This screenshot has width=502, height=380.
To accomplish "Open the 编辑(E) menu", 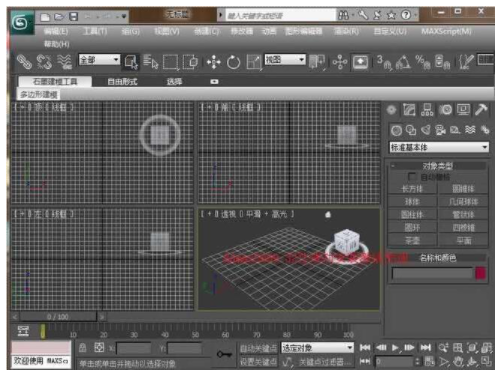I will pos(56,31).
